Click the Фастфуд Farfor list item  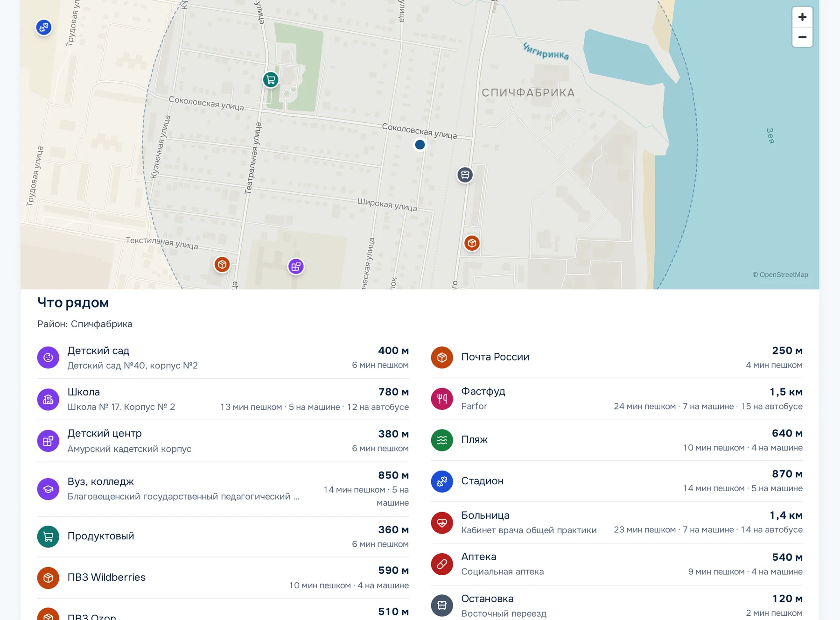pos(617,399)
